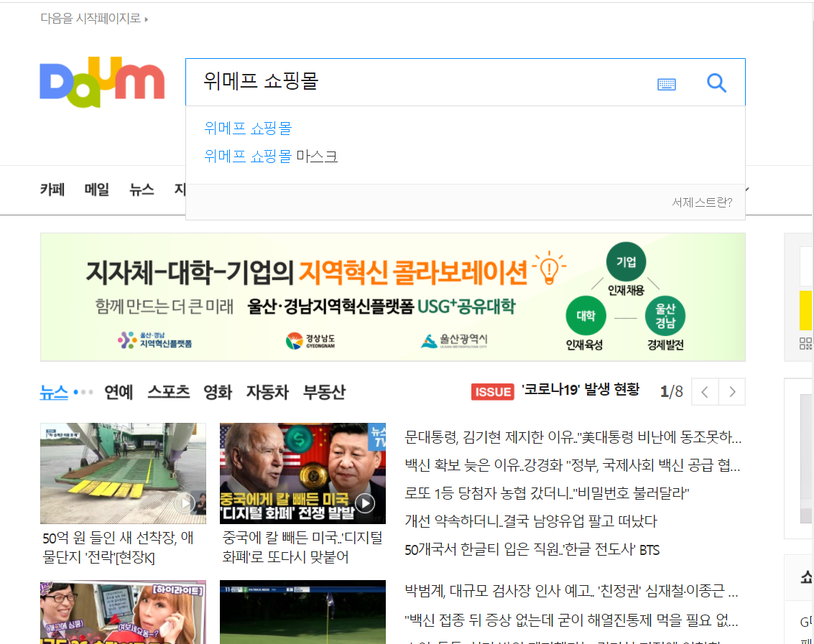
Task: Click the QR code icon at right edge
Action: [805, 343]
